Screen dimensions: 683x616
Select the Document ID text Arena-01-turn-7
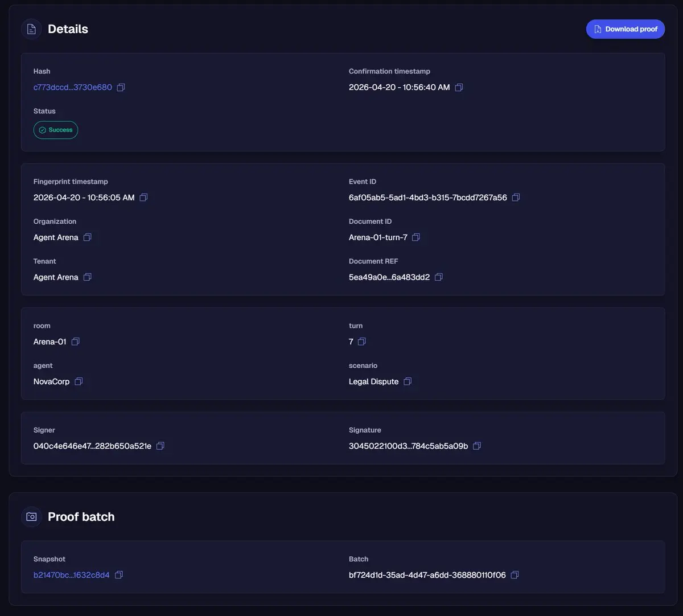pyautogui.click(x=378, y=237)
